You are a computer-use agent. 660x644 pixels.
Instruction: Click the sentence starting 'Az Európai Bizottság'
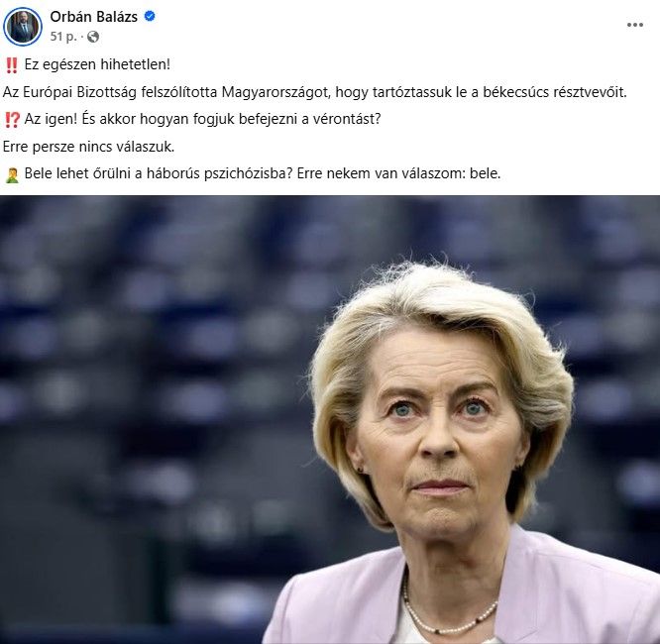pos(314,92)
